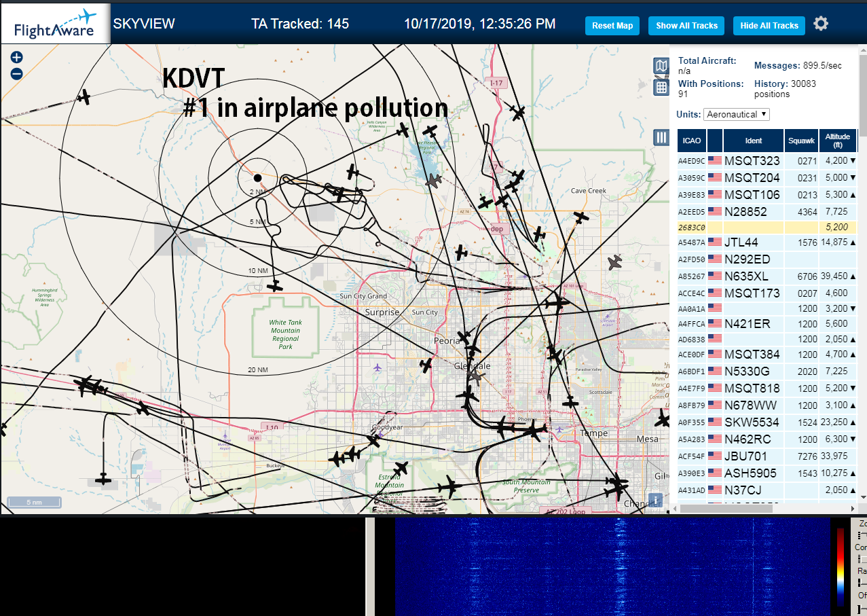Image resolution: width=867 pixels, height=616 pixels.
Task: Select the N28852 aircraft row
Action: [767, 212]
